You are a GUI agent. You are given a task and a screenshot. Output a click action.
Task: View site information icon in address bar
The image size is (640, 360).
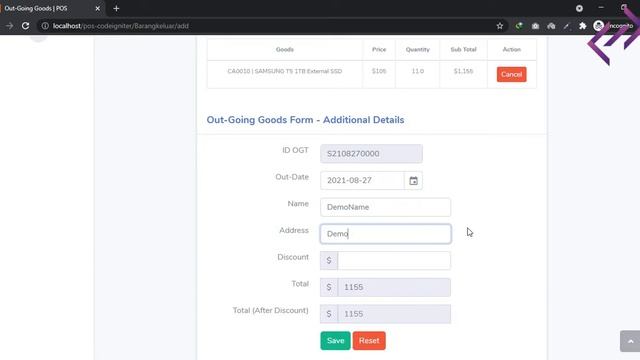coord(45,26)
